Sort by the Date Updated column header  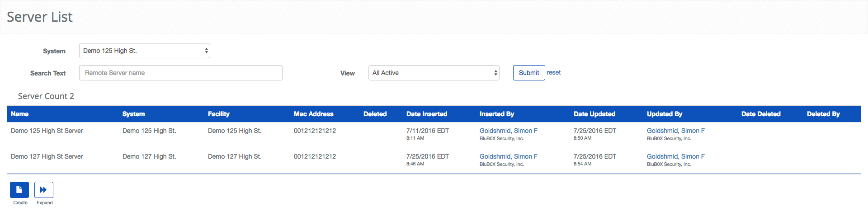pos(594,114)
